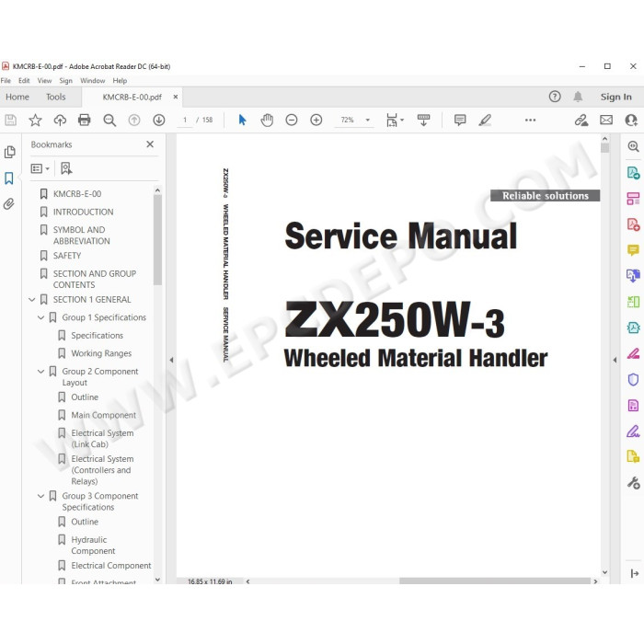Viewport: 644px width, 644px height.
Task: Open Create PDF tool in sidebar
Action: point(633,224)
